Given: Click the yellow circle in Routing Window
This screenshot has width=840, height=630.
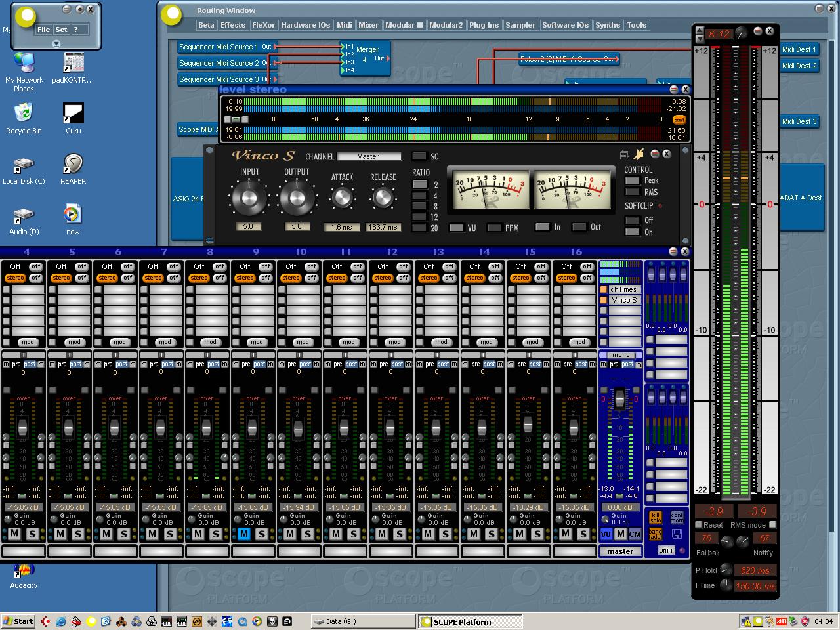Looking at the screenshot, I should (172, 14).
